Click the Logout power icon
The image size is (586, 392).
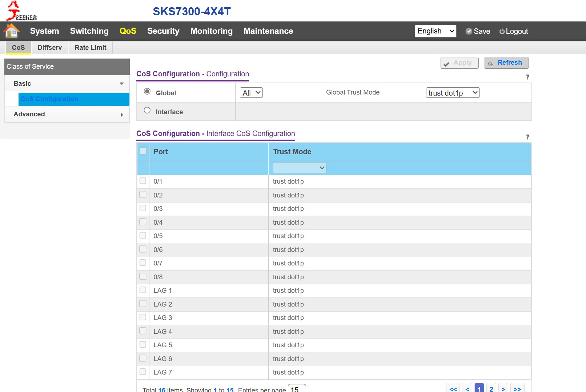pyautogui.click(x=502, y=31)
